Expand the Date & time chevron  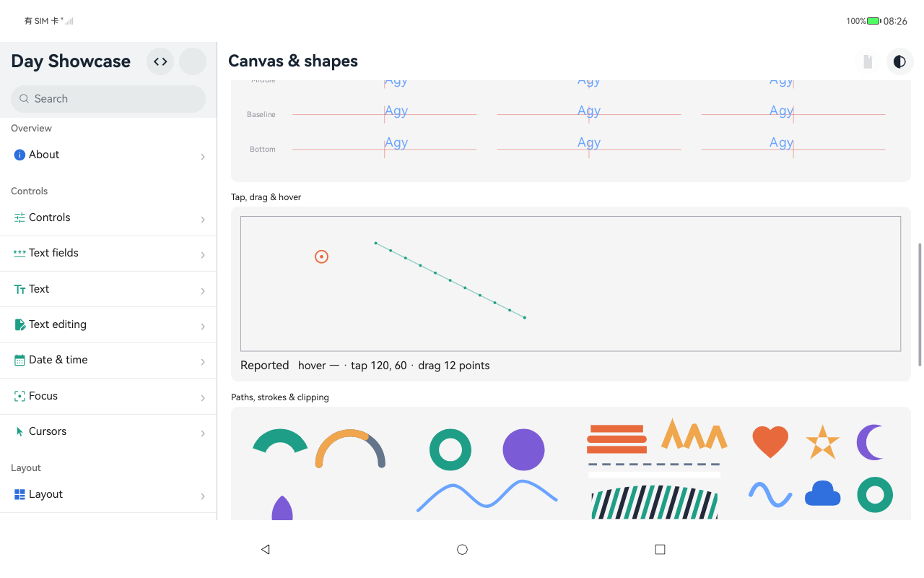coord(203,361)
